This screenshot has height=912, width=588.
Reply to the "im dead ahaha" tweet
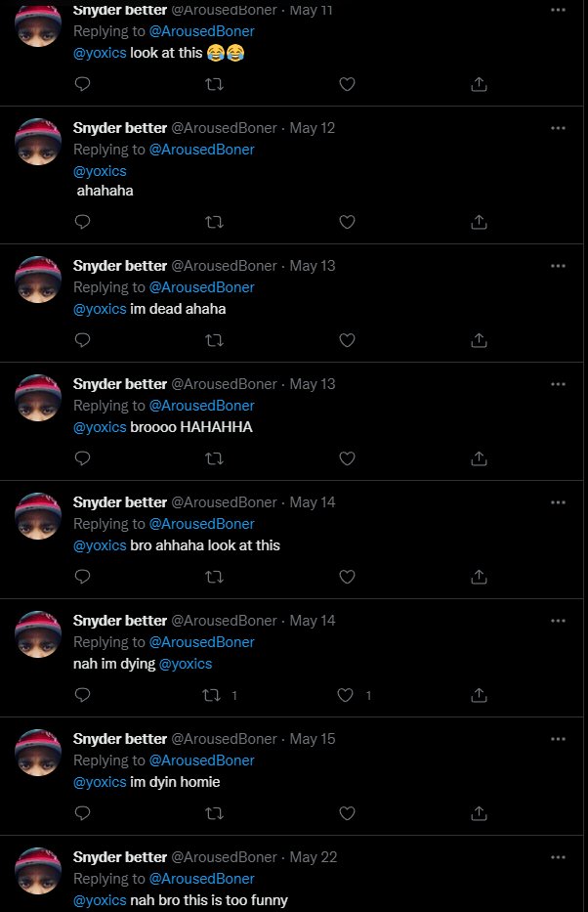(83, 340)
